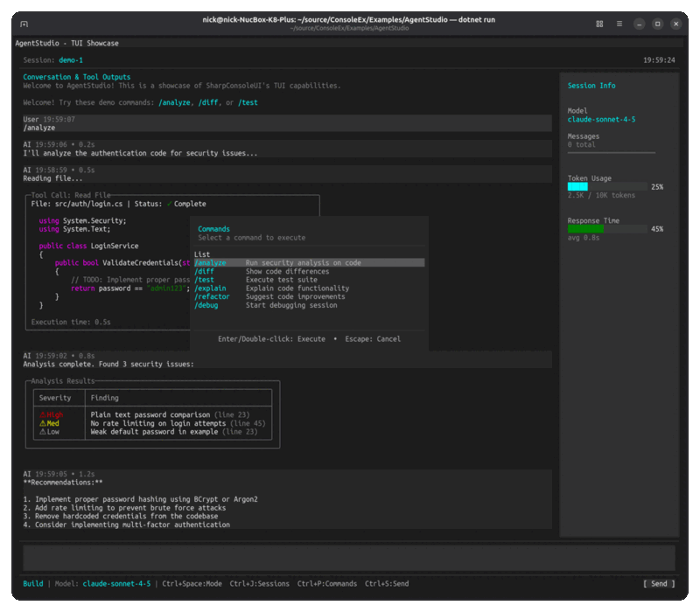This screenshot has width=700, height=612.
Task: Open the demo-1 session link
Action: [73, 61]
